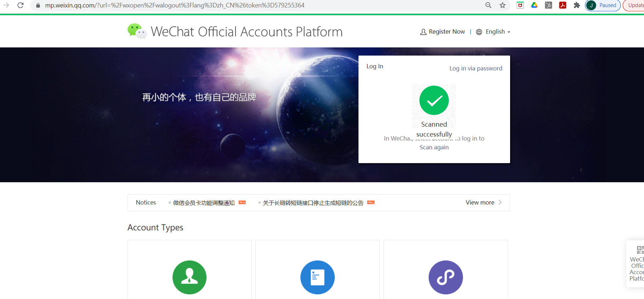Click the Chrome Update button
This screenshot has width=644, height=299.
point(634,5)
